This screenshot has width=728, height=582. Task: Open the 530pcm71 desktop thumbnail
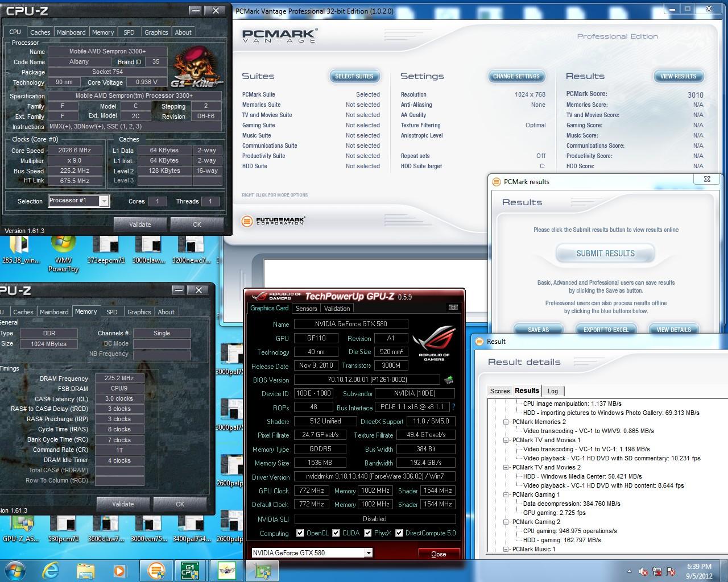coord(63,529)
